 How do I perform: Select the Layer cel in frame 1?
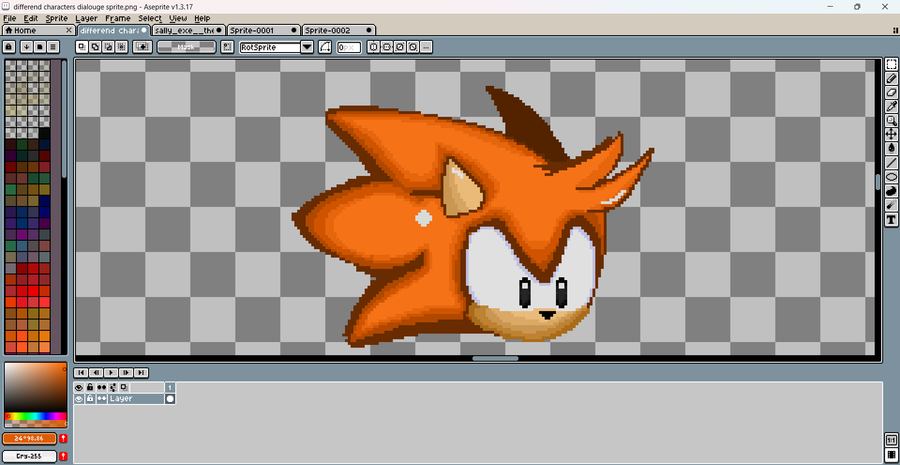pos(170,398)
